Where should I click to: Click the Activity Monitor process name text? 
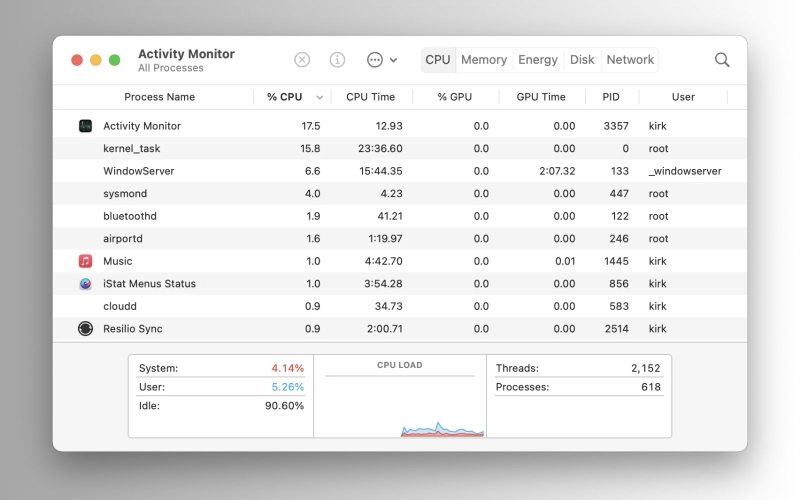[142, 126]
